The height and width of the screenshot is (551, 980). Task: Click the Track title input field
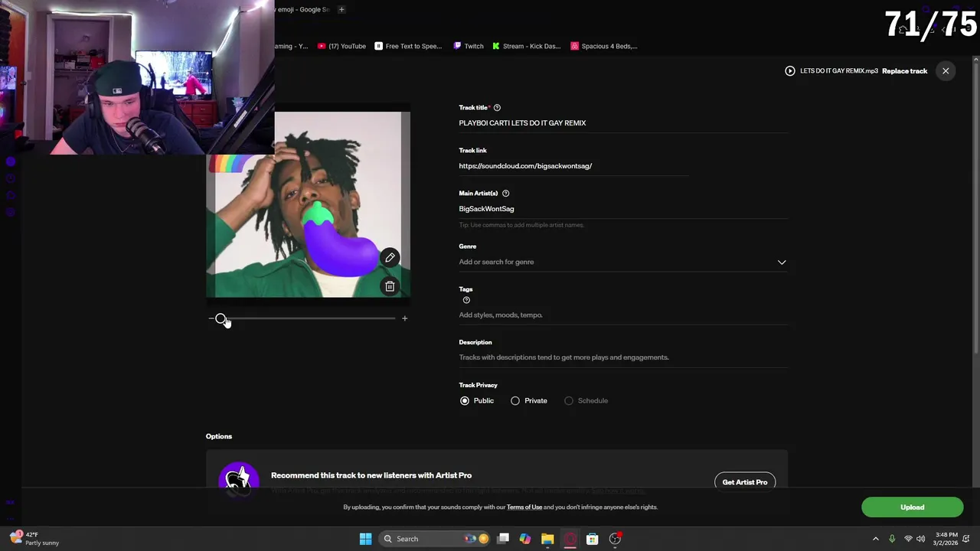622,123
